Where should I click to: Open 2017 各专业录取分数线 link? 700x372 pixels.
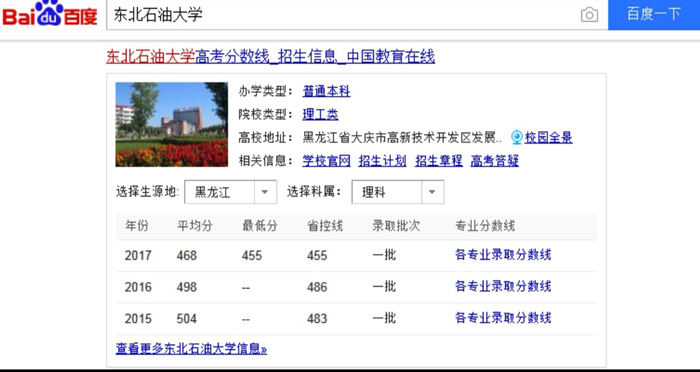pos(503,255)
